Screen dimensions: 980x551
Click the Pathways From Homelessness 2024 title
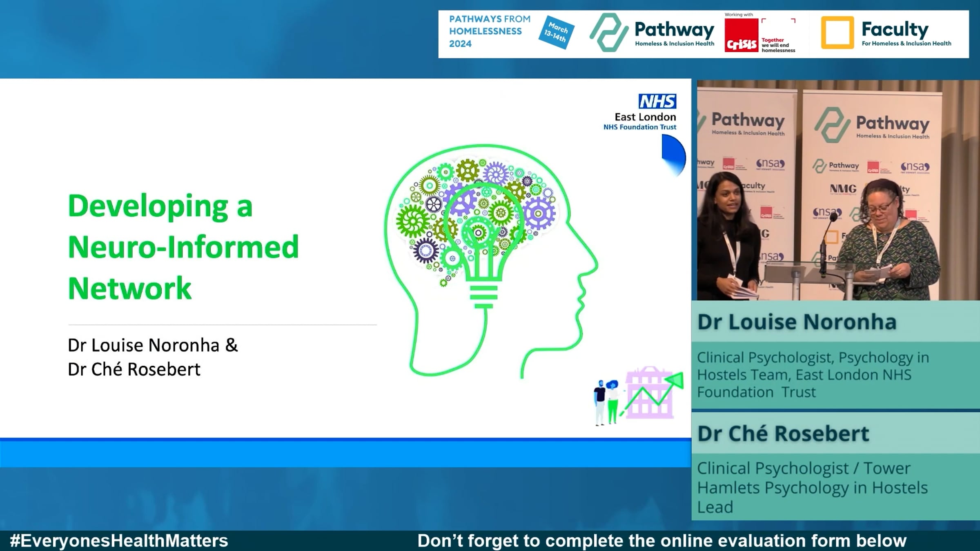point(489,31)
